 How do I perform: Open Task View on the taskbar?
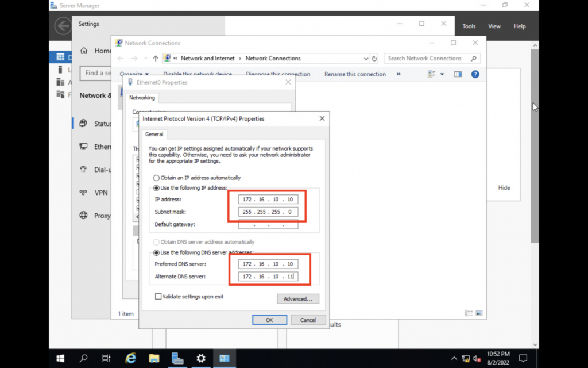tap(106, 358)
